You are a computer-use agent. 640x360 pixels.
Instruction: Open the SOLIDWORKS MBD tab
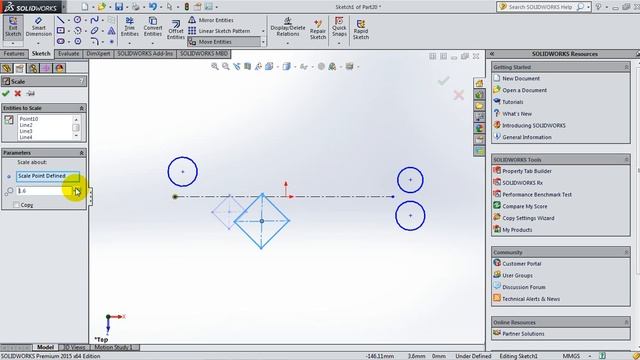tap(204, 54)
